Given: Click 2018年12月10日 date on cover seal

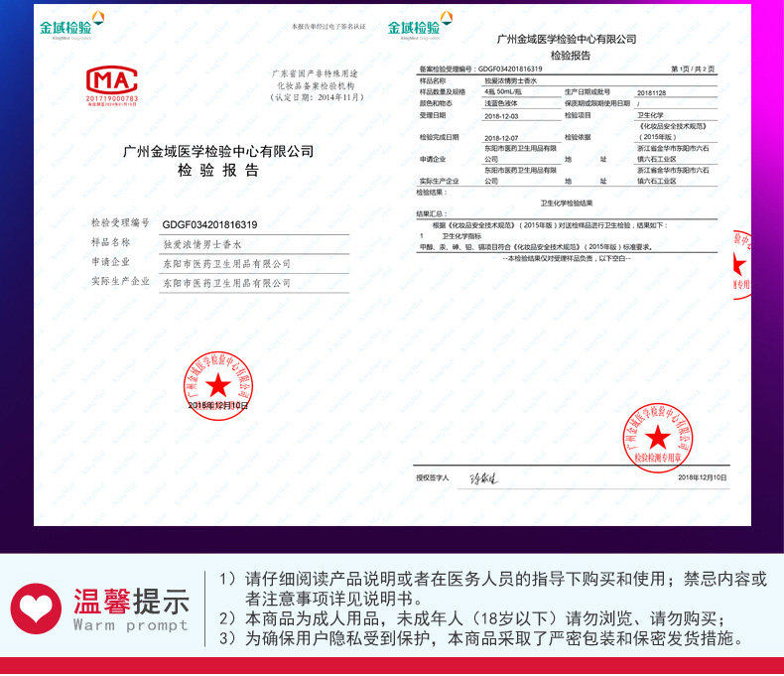Looking at the screenshot, I should [218, 405].
